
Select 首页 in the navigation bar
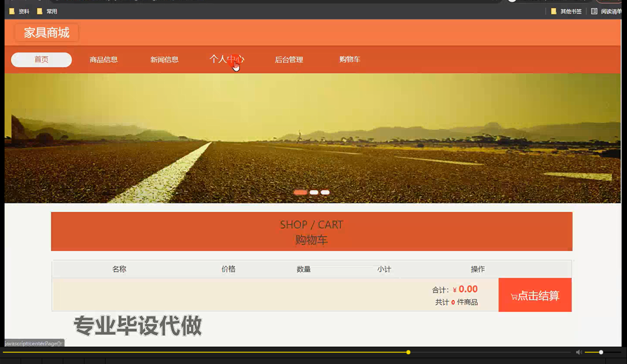pos(41,59)
